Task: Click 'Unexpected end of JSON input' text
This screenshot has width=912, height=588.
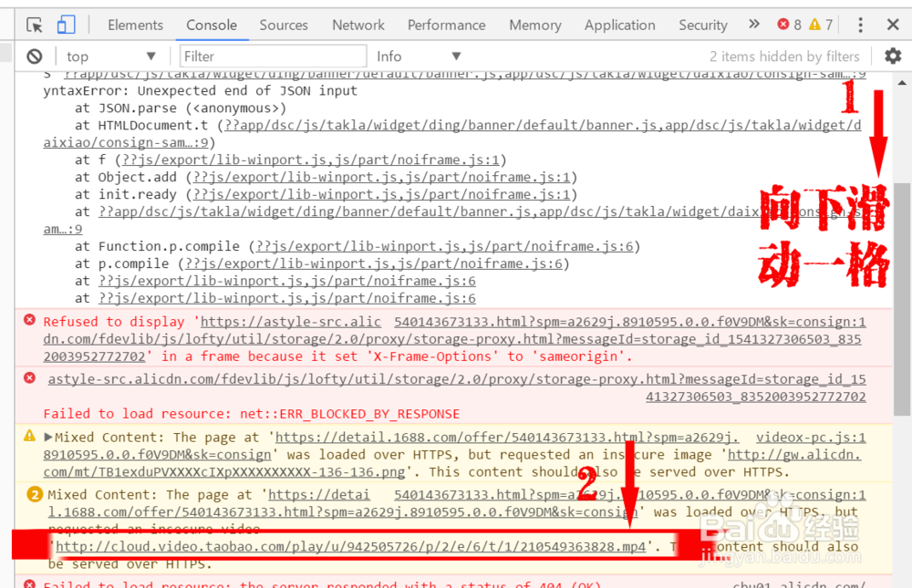Action: tap(247, 91)
